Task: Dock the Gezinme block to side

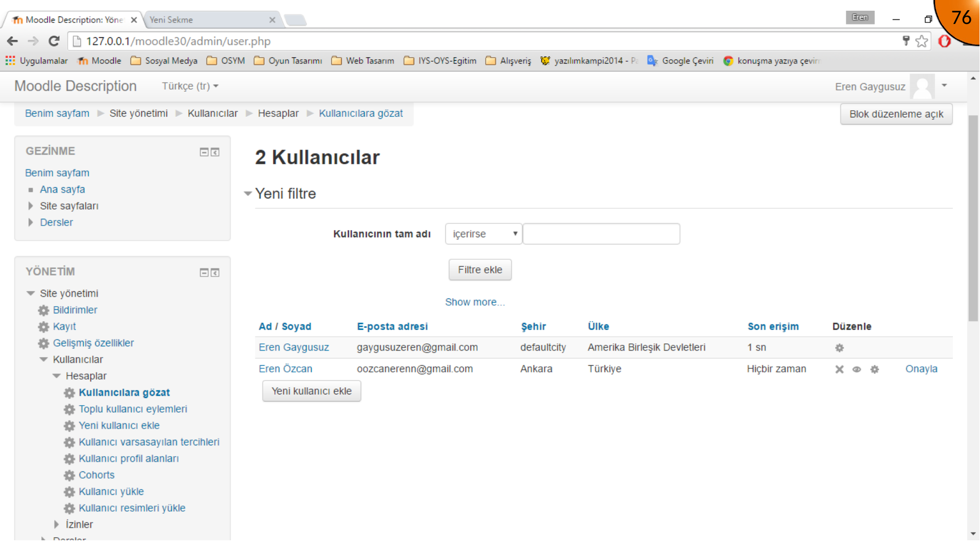Action: click(215, 152)
